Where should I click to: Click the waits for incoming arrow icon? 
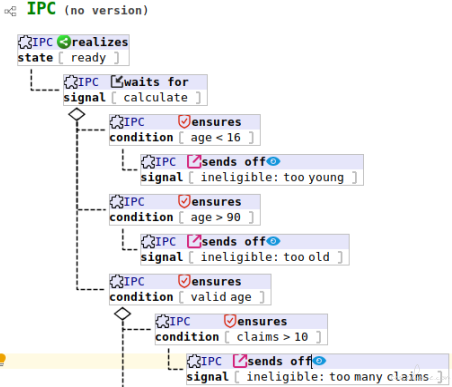117,82
